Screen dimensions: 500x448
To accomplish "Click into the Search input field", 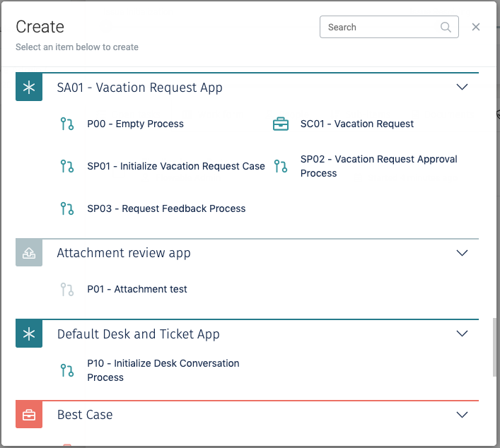I will pos(378,28).
